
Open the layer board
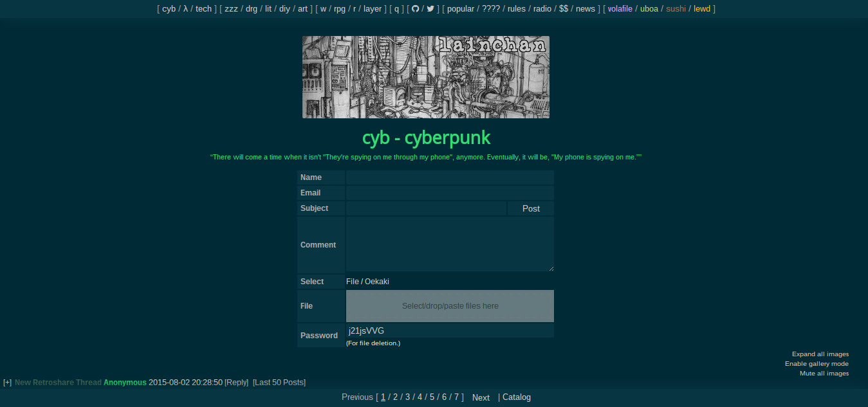coord(373,8)
